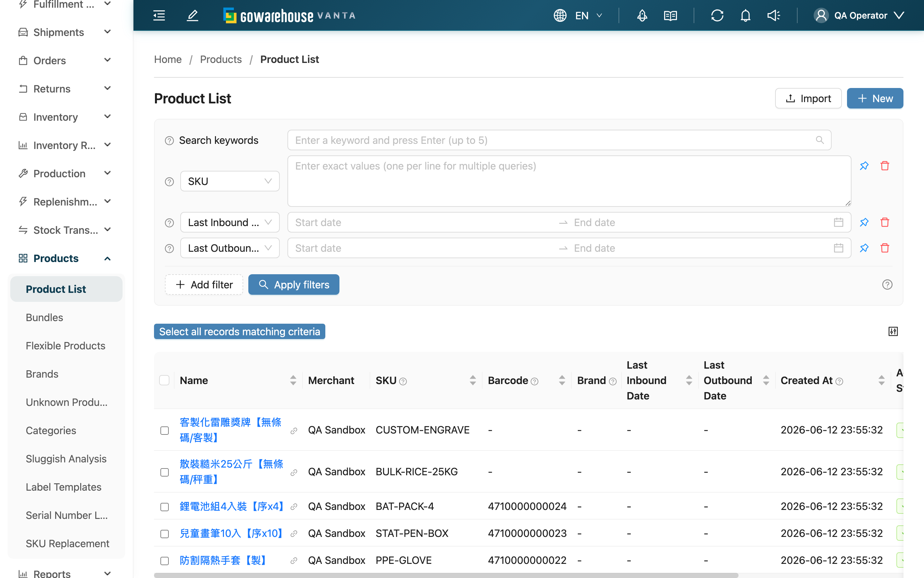Click the Search keywords input field

(x=559, y=140)
